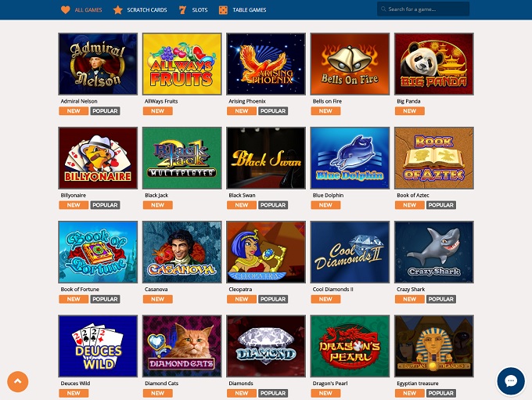The width and height of the screenshot is (532, 400).
Task: Click the scroll-to-top arrow button
Action: pos(18,382)
